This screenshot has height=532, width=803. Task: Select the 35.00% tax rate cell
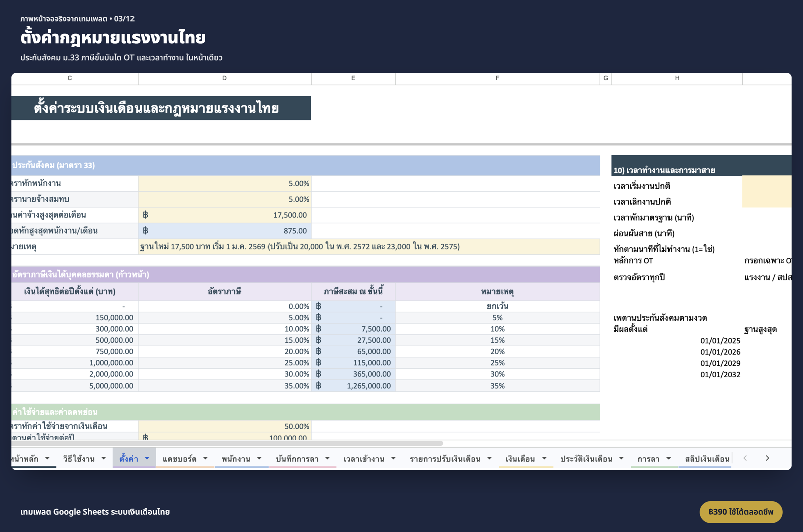(x=224, y=386)
